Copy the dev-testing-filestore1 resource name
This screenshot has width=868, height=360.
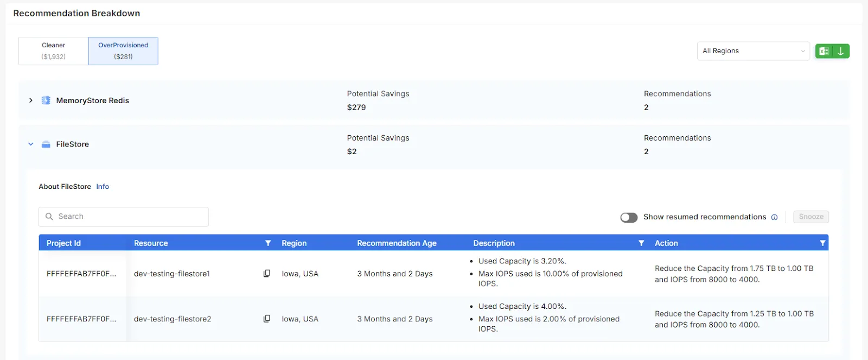click(267, 274)
